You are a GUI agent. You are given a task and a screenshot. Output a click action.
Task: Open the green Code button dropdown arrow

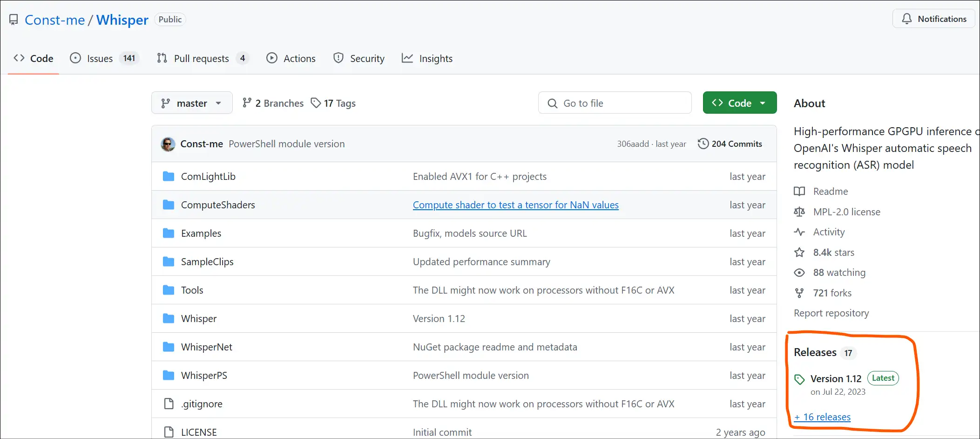click(x=763, y=103)
